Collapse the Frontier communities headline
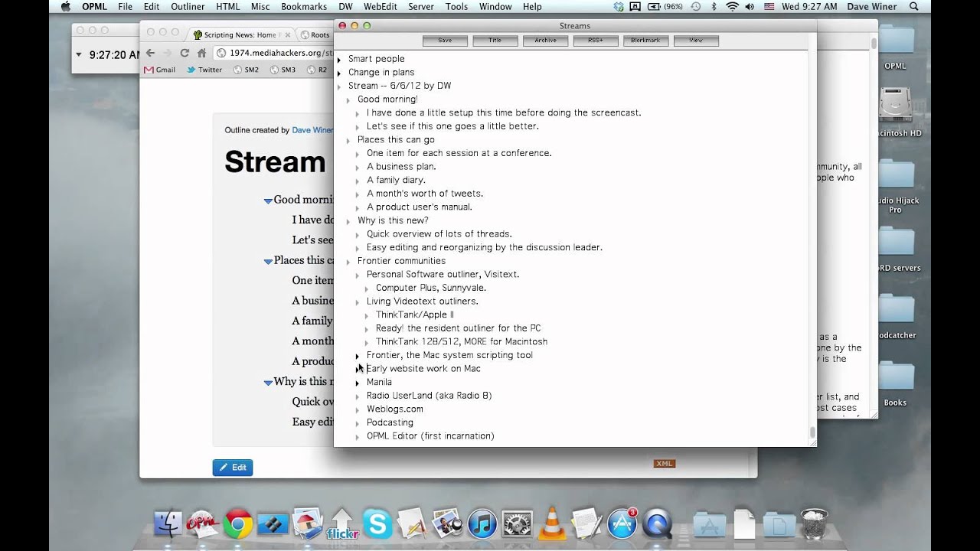This screenshot has width=980, height=551. (348, 262)
